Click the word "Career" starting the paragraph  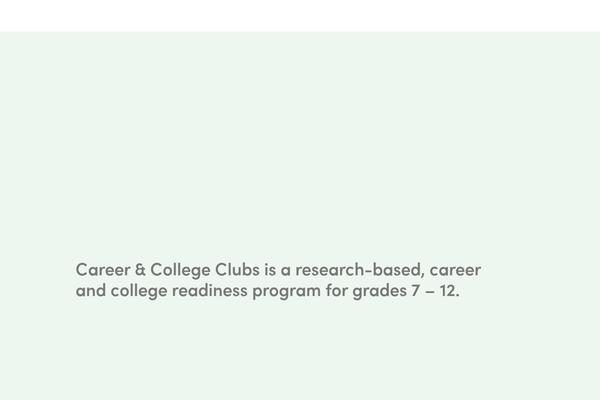pyautogui.click(x=103, y=270)
